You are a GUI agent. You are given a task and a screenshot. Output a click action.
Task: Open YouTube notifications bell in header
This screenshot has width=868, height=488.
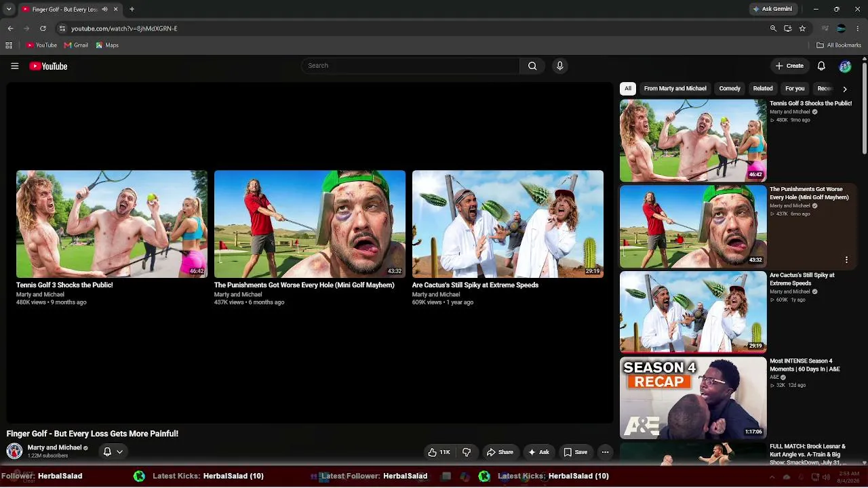pos(821,66)
